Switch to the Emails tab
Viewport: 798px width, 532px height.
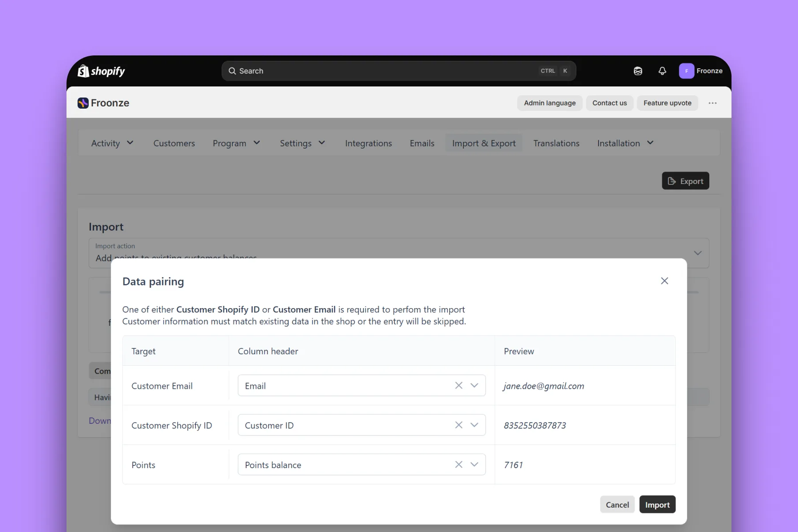(422, 143)
